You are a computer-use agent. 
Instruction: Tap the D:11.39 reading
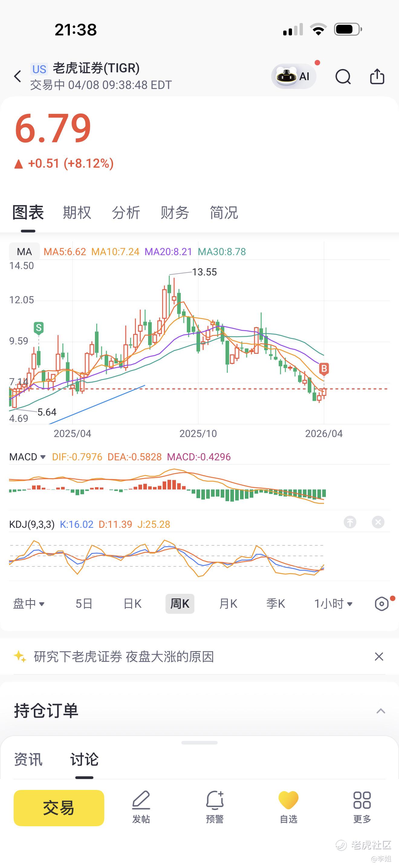pos(115,524)
